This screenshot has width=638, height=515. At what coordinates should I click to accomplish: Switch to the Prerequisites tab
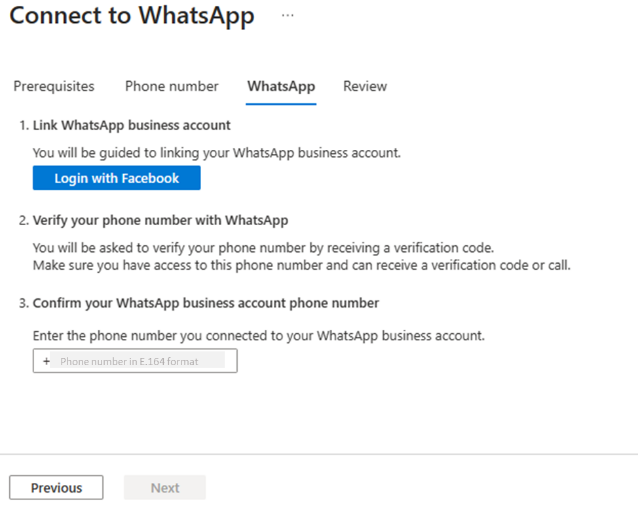tap(54, 86)
